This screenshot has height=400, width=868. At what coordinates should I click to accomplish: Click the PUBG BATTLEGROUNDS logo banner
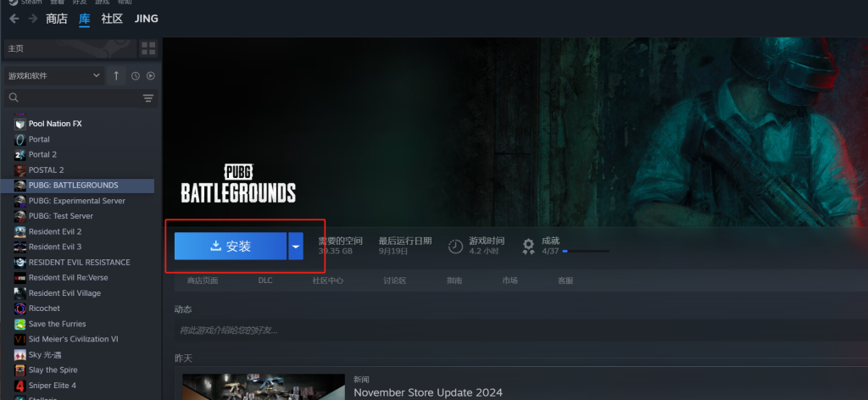point(238,183)
